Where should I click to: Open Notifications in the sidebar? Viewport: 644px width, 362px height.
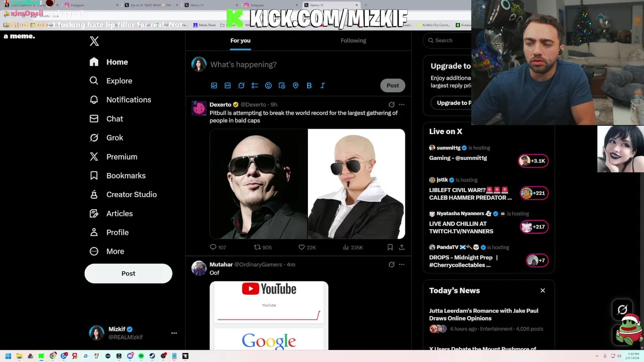coord(120,100)
